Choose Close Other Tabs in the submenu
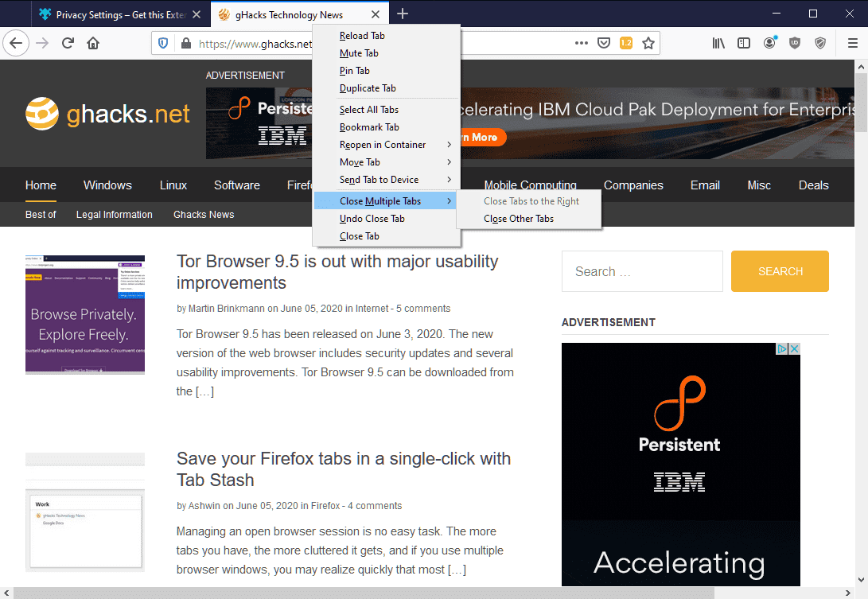The width and height of the screenshot is (868, 599). (x=528, y=219)
